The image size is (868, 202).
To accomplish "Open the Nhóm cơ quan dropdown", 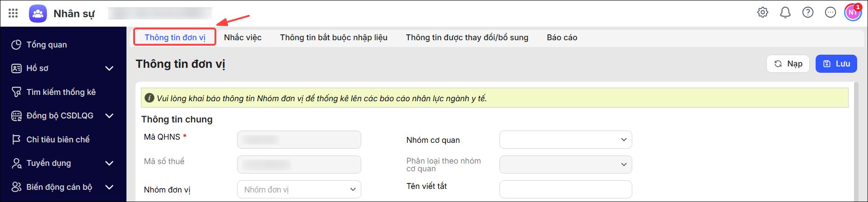I will point(565,140).
